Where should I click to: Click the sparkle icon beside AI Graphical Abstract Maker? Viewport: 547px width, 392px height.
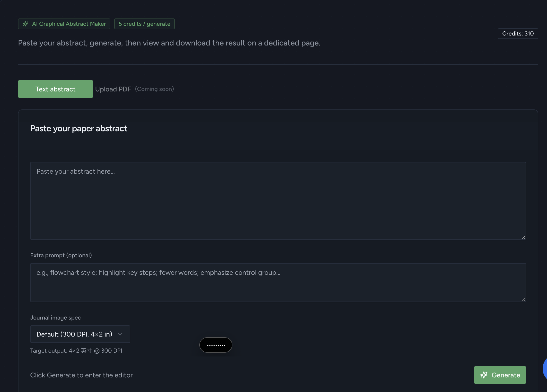coord(26,24)
